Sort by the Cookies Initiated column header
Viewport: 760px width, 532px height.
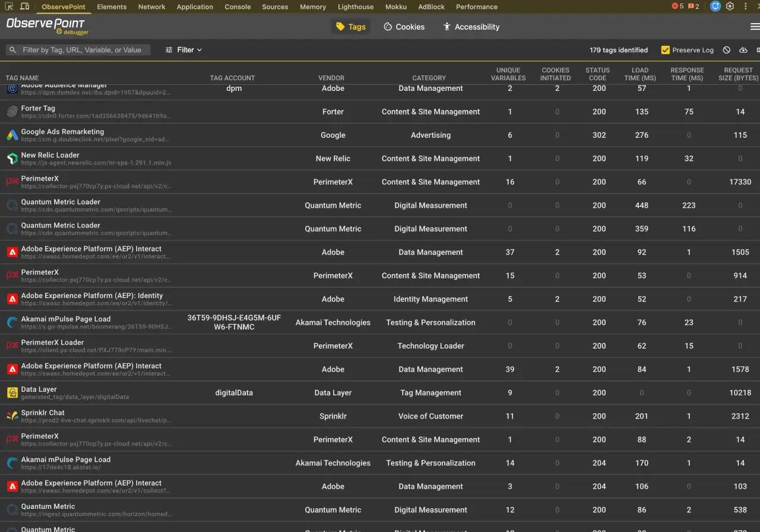556,74
